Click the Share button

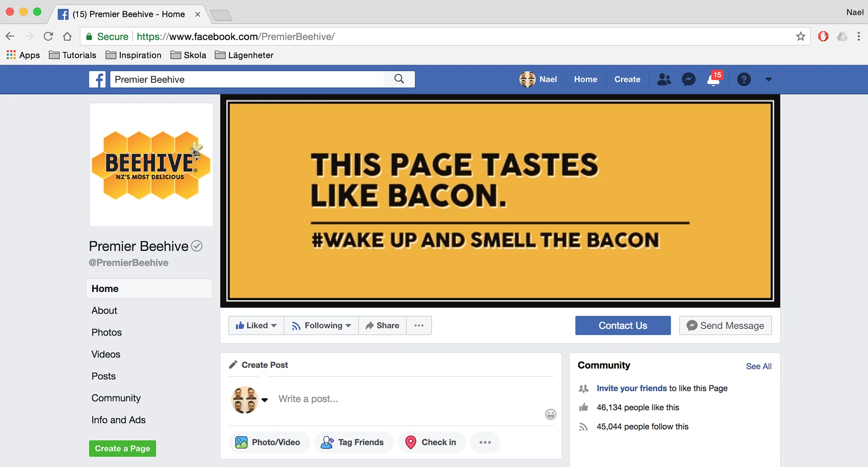click(382, 325)
